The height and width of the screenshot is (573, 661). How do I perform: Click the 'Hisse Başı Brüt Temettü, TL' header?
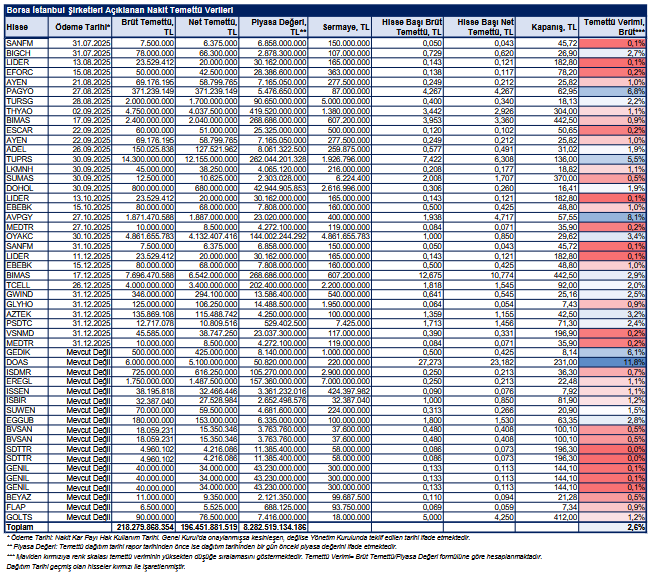coord(407,27)
